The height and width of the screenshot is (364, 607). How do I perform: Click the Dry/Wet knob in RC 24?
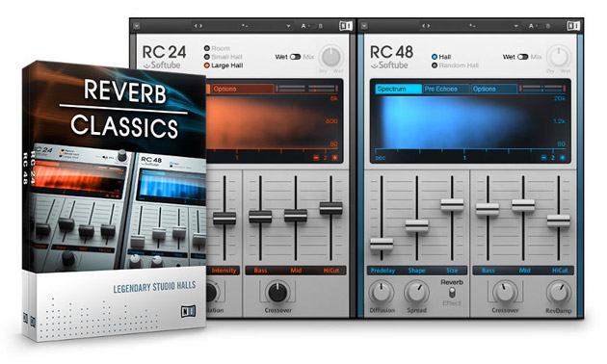[331, 57]
